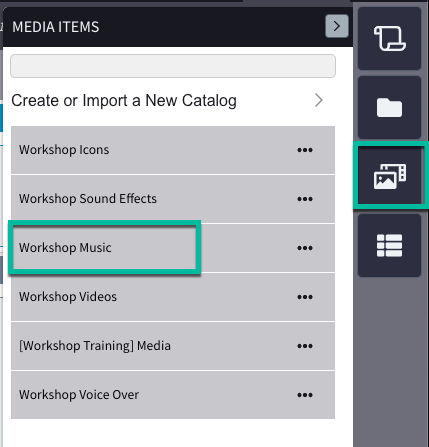
Task: Open options for [Workshop Training] Media
Action: [305, 346]
